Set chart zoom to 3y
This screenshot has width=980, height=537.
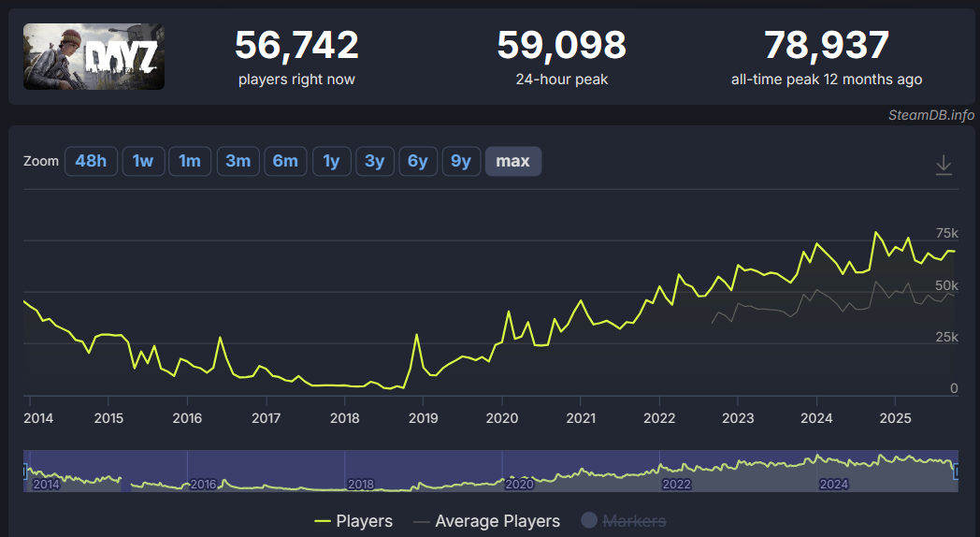(x=374, y=161)
